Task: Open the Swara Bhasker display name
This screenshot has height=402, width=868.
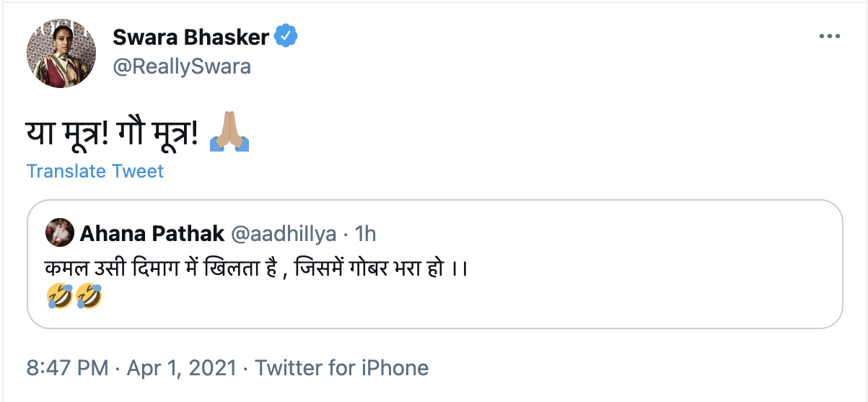Action: click(190, 36)
